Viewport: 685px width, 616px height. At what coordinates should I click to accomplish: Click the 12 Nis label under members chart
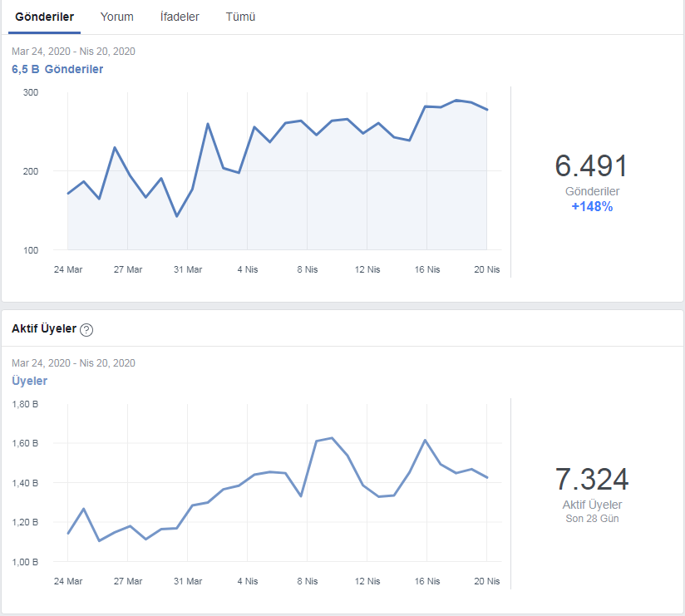[367, 581]
